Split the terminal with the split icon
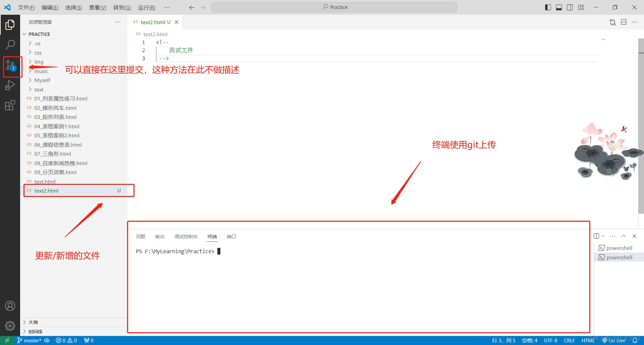 (x=597, y=236)
